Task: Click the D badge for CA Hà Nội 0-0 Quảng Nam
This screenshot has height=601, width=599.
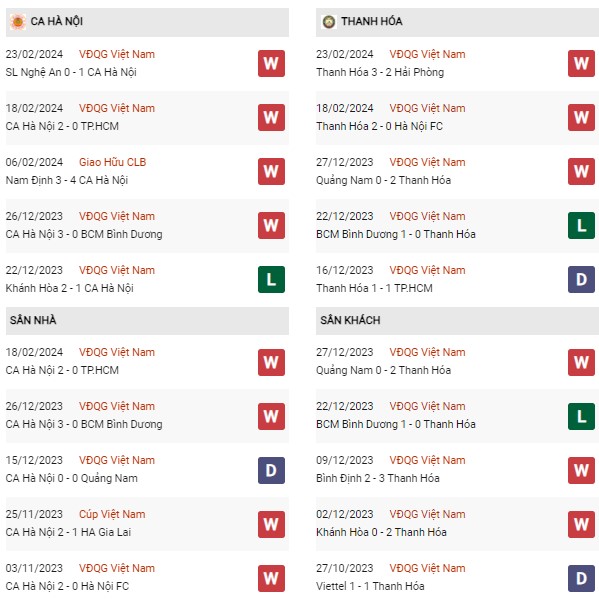Action: tap(271, 470)
